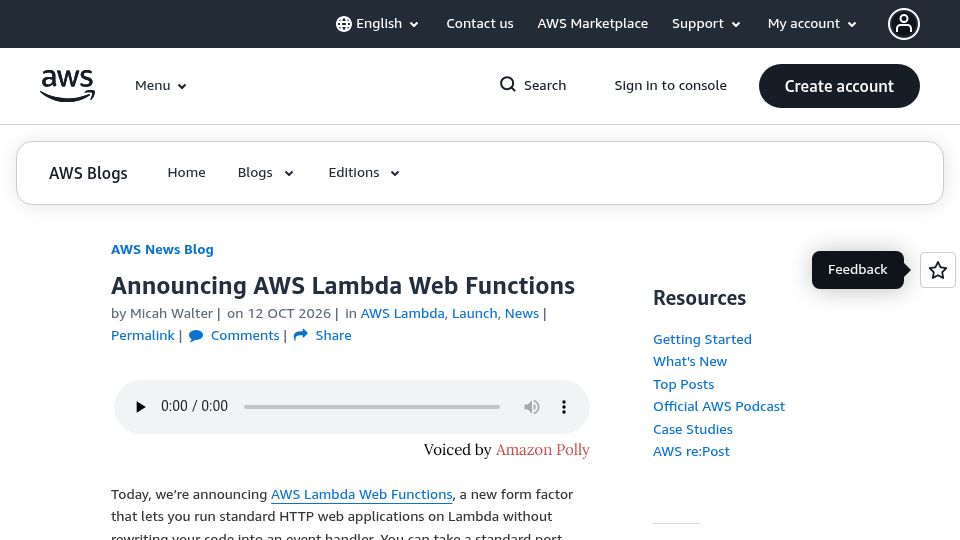Click the globe language icon
The width and height of the screenshot is (960, 540).
[344, 24]
